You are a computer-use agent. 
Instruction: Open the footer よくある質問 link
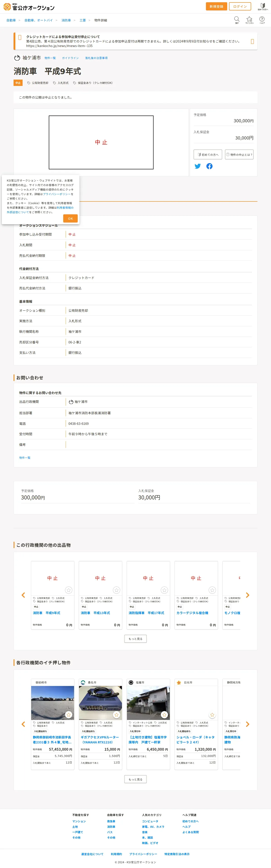[191, 832]
